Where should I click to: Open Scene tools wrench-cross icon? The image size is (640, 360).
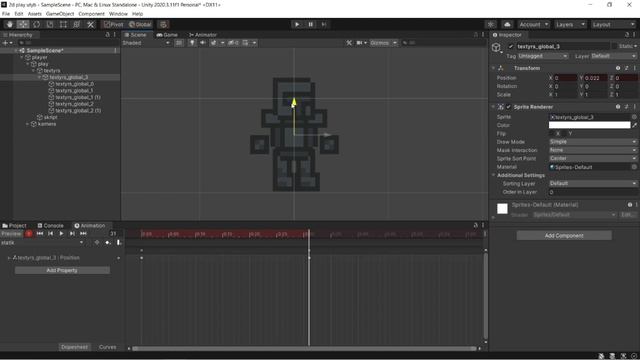pyautogui.click(x=349, y=43)
